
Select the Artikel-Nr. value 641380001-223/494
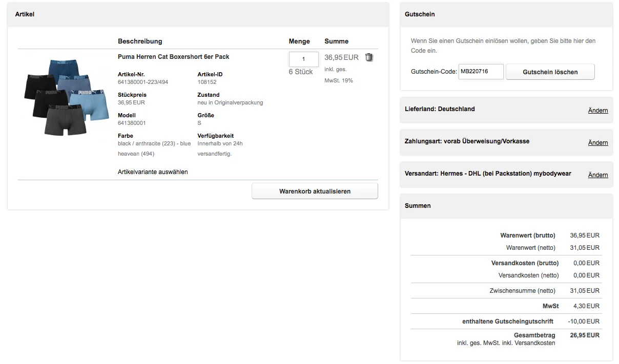click(143, 82)
